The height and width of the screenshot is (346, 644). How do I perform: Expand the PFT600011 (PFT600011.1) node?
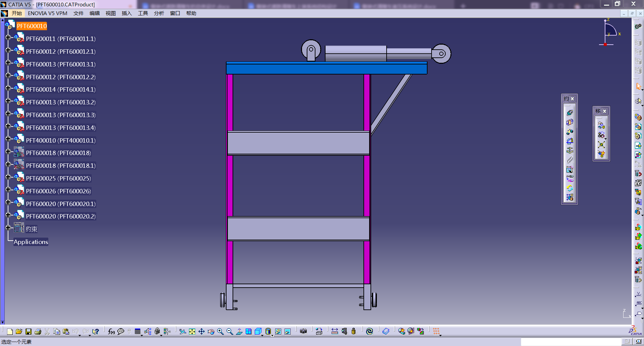[x=8, y=37]
